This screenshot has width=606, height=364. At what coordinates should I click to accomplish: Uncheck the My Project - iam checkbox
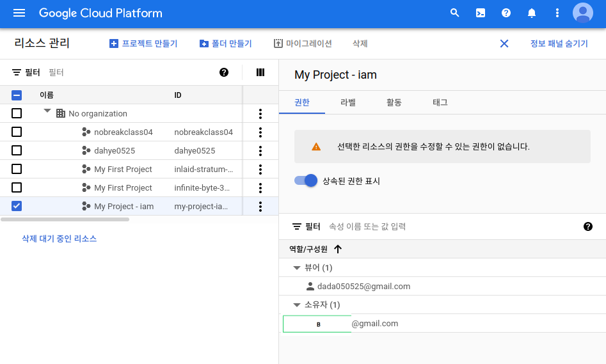pos(17,206)
